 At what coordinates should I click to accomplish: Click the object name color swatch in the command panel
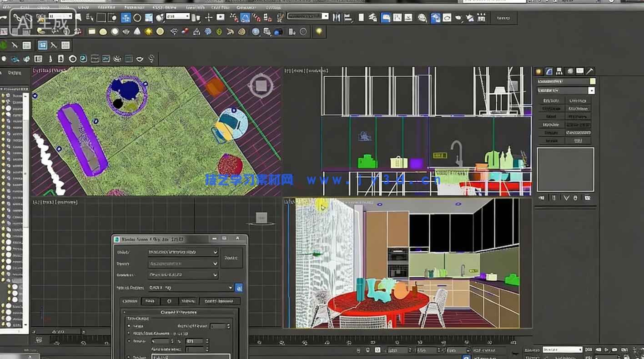click(592, 82)
